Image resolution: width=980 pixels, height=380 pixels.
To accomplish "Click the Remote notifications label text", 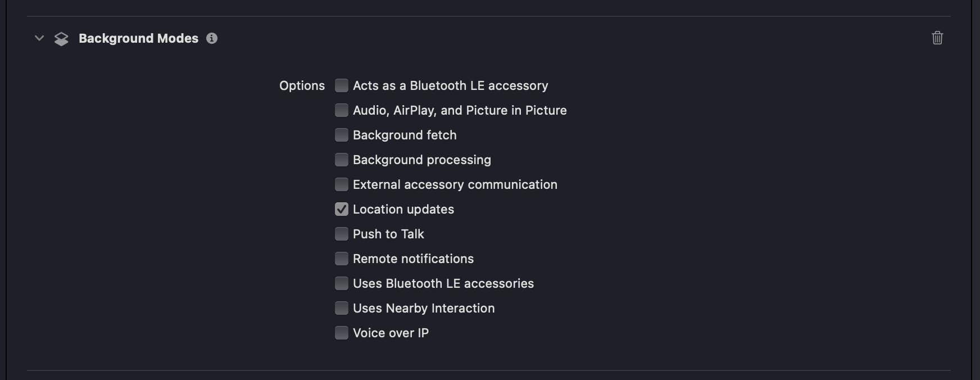I will tap(413, 259).
